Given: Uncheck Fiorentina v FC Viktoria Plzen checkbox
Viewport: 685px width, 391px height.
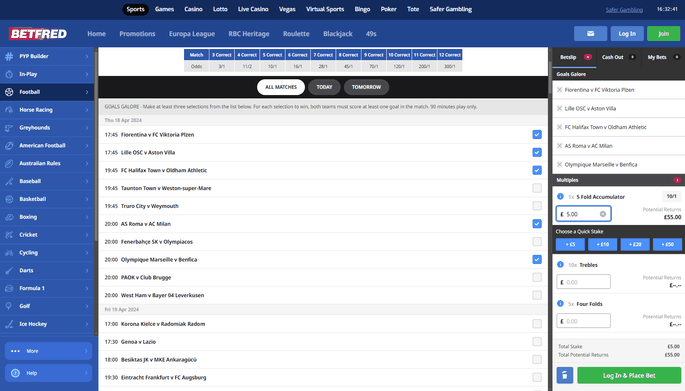Looking at the screenshot, I should [537, 135].
